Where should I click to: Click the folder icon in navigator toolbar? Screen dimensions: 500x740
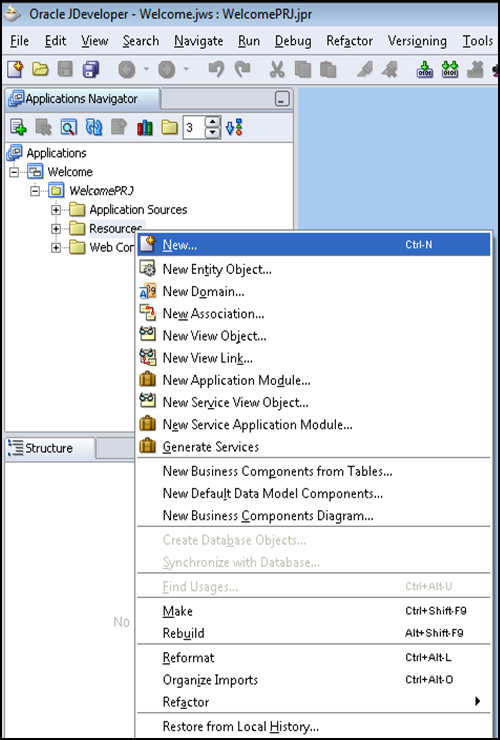tap(169, 127)
